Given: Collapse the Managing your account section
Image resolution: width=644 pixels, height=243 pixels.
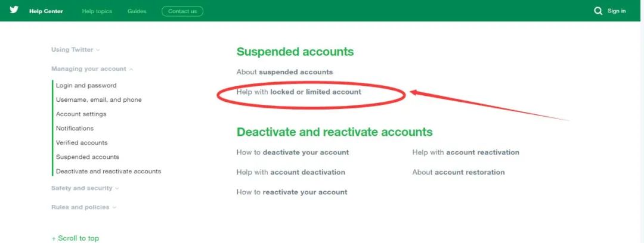Looking at the screenshot, I should pyautogui.click(x=92, y=69).
